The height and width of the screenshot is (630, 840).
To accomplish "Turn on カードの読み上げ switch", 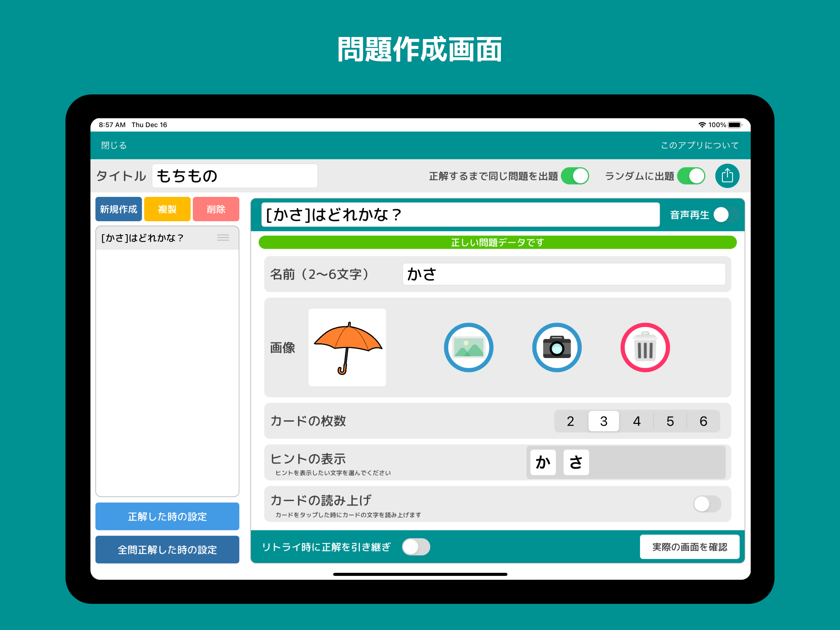I will click(706, 504).
